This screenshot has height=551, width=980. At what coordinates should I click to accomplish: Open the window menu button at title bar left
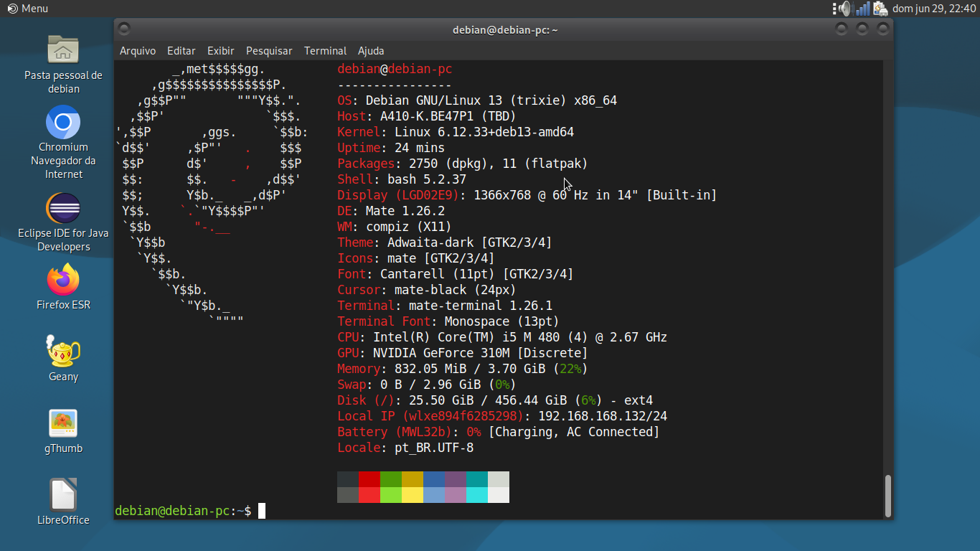click(x=124, y=29)
